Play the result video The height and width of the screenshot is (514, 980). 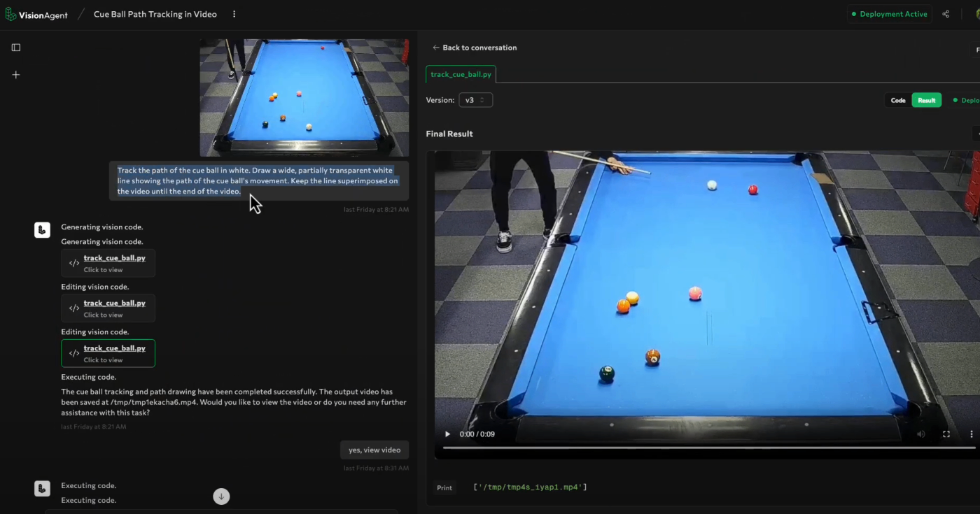[448, 434]
